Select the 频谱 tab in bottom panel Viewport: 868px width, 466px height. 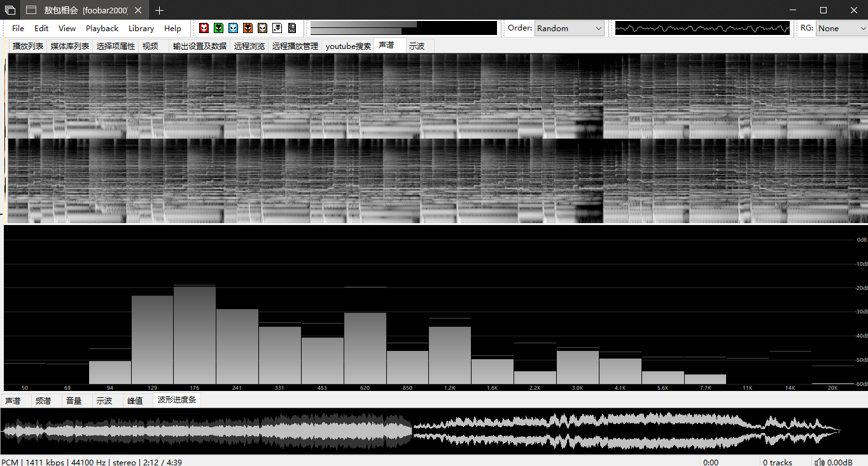tap(43, 401)
